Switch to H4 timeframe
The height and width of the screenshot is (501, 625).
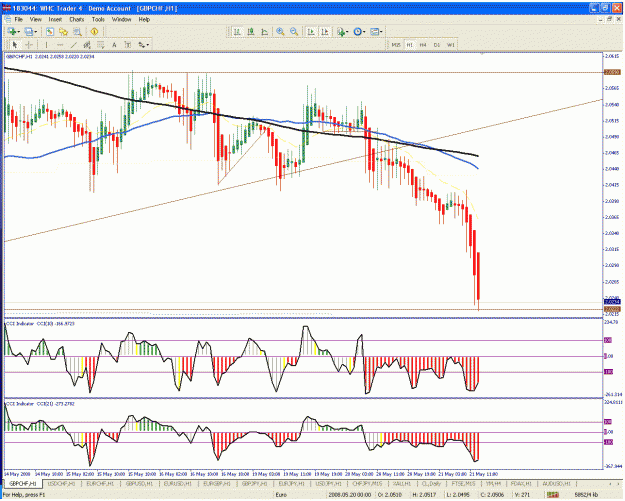click(423, 45)
